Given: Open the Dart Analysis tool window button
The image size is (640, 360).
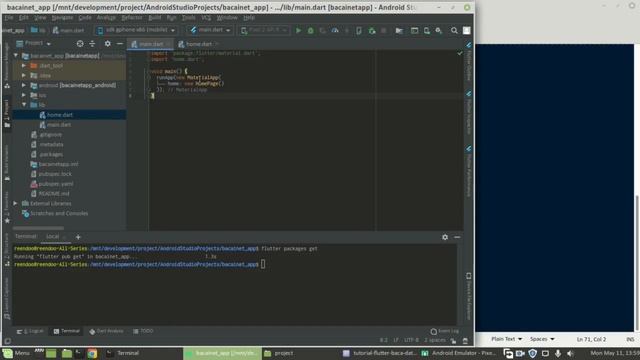Looking at the screenshot, I should pos(106,331).
